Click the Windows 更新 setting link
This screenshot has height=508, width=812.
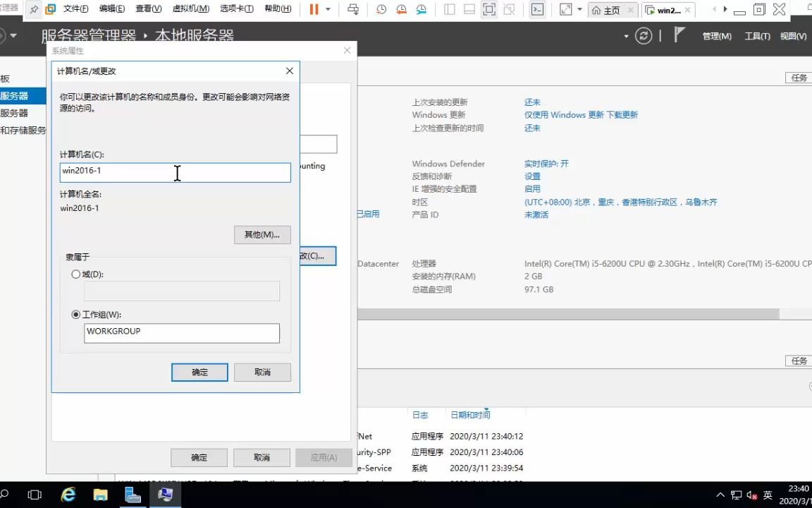pyautogui.click(x=581, y=115)
